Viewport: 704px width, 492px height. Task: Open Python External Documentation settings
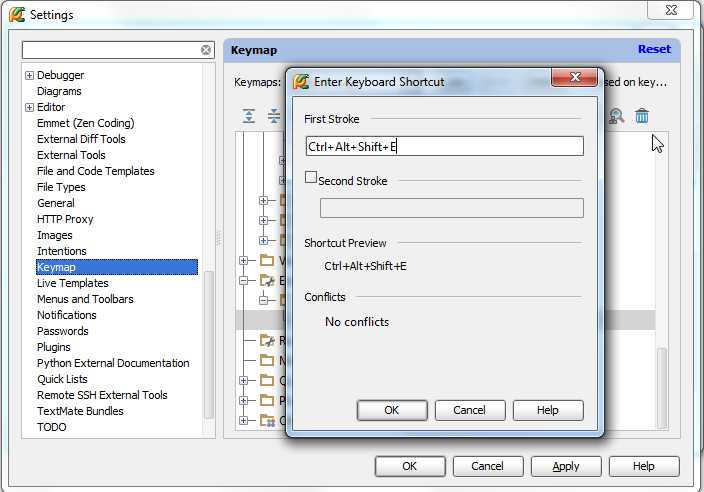pos(113,363)
